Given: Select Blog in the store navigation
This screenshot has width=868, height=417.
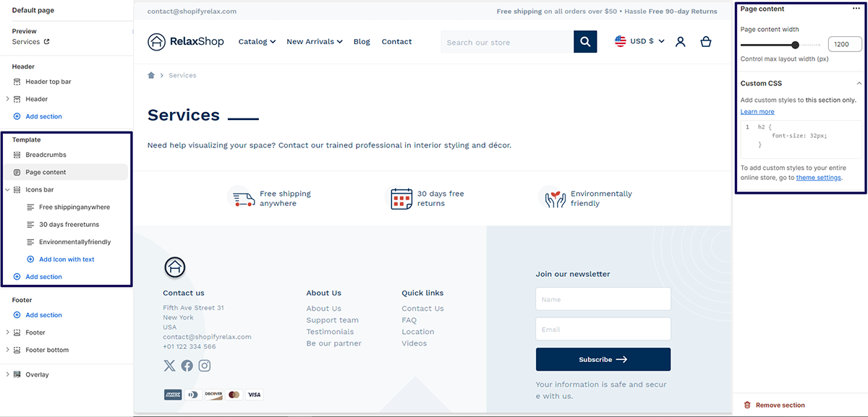Looking at the screenshot, I should [362, 42].
